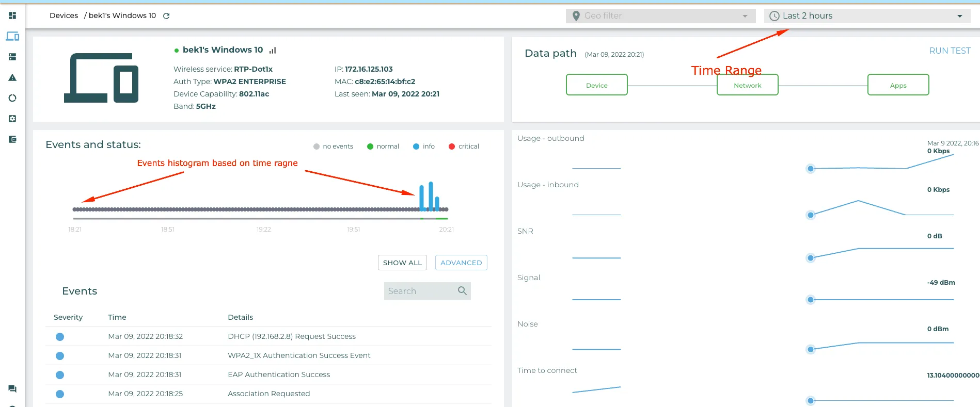Toggle the 'no events' legend entry

[x=333, y=146]
